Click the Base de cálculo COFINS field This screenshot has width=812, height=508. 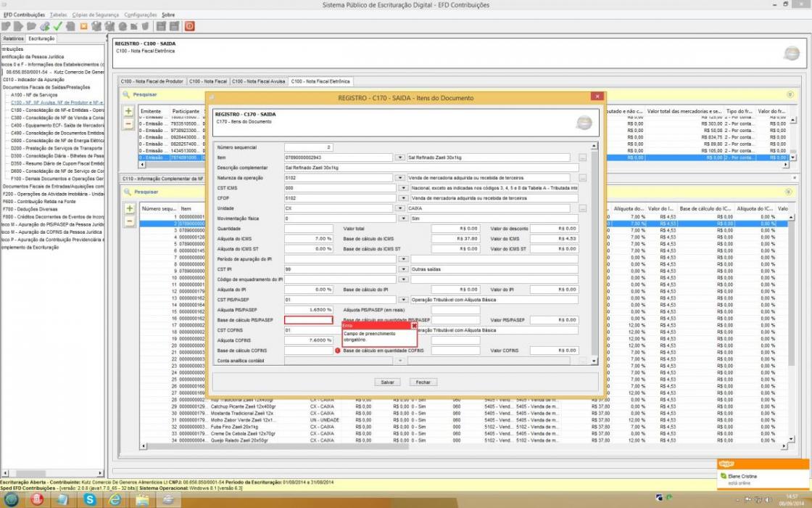[x=309, y=351]
